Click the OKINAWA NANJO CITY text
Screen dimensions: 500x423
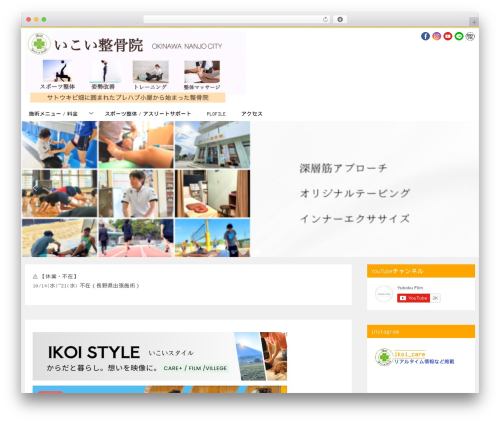187,46
